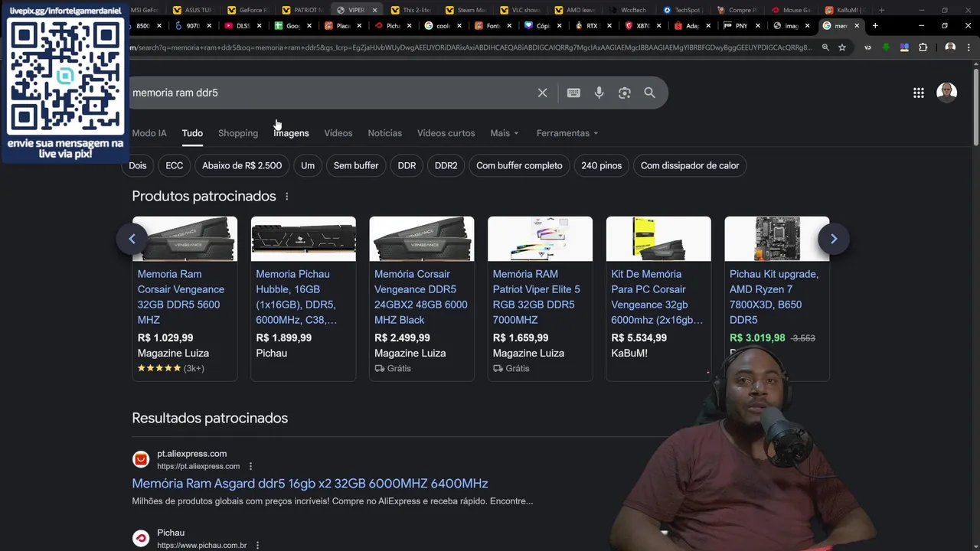Click the browser address bar URL
This screenshot has width=980, height=551.
(471, 47)
